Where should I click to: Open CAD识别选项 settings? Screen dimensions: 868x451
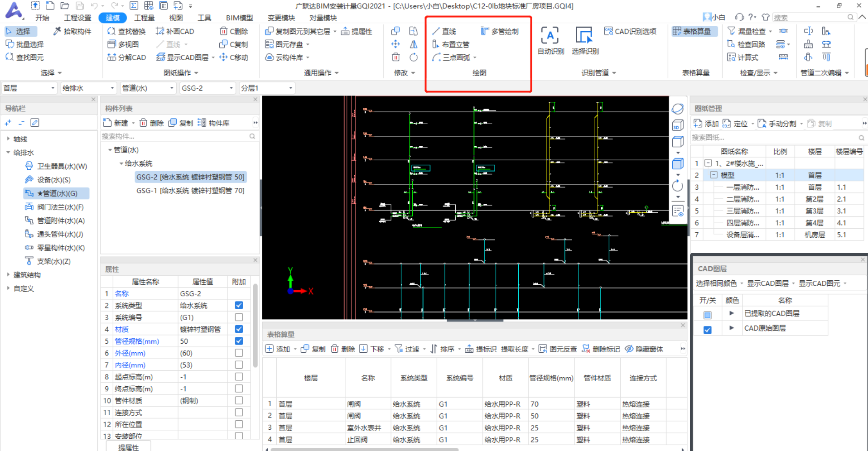[630, 31]
